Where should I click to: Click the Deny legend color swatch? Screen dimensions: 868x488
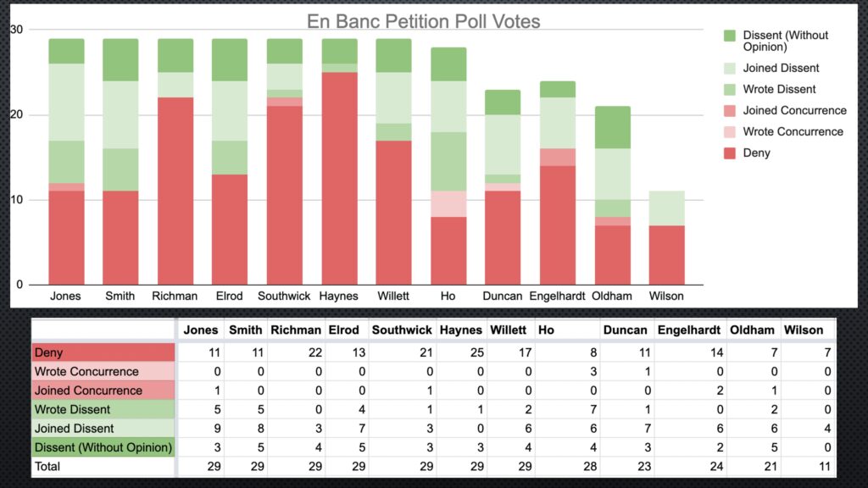(x=730, y=153)
